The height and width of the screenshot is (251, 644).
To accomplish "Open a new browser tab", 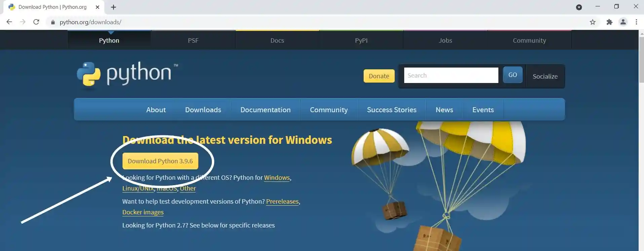I will point(113,7).
